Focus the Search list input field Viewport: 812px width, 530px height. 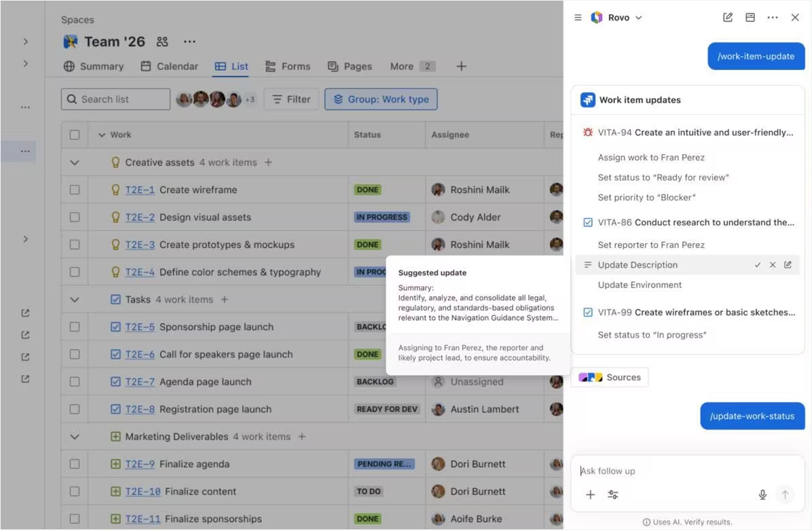[x=115, y=99]
